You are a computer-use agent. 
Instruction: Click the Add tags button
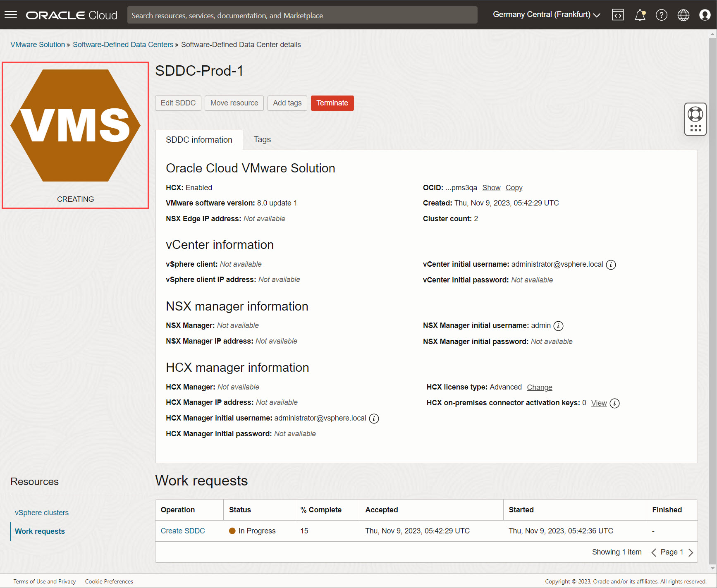point(287,103)
